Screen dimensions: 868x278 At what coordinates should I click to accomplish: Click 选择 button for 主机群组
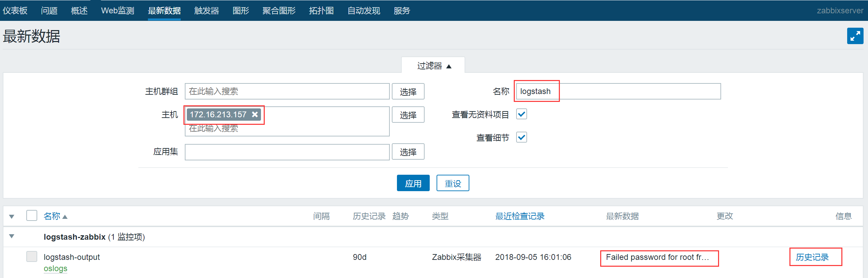(x=408, y=92)
